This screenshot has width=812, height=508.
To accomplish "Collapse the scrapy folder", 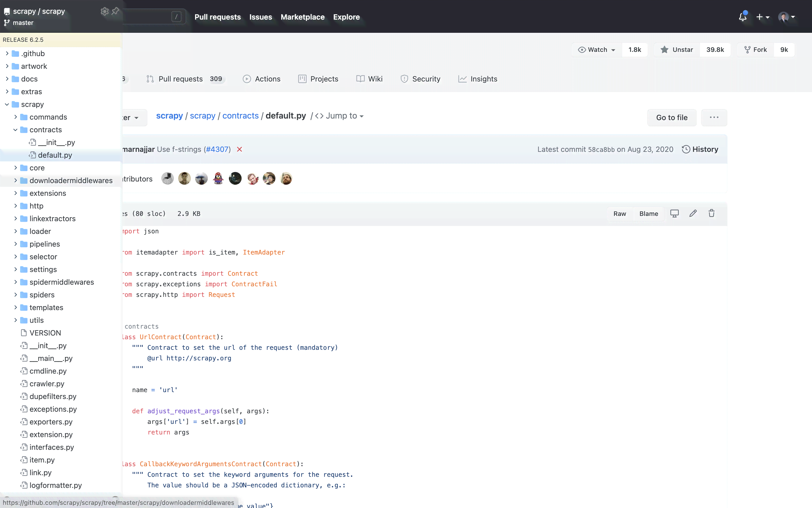I will pyautogui.click(x=7, y=104).
